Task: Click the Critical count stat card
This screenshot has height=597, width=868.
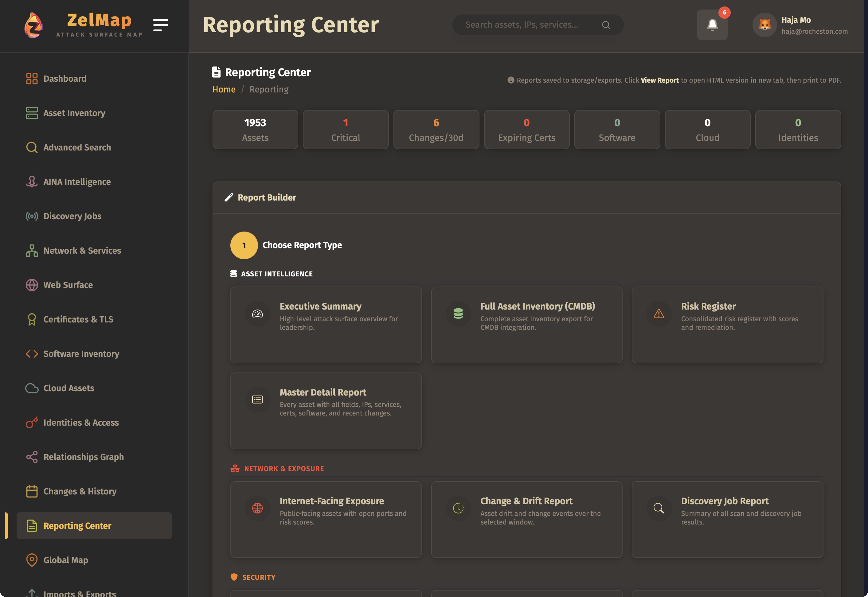Action: click(x=345, y=129)
